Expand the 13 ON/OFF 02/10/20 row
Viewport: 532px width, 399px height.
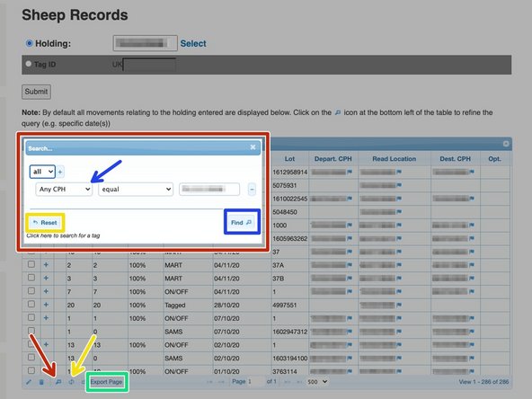[46, 345]
